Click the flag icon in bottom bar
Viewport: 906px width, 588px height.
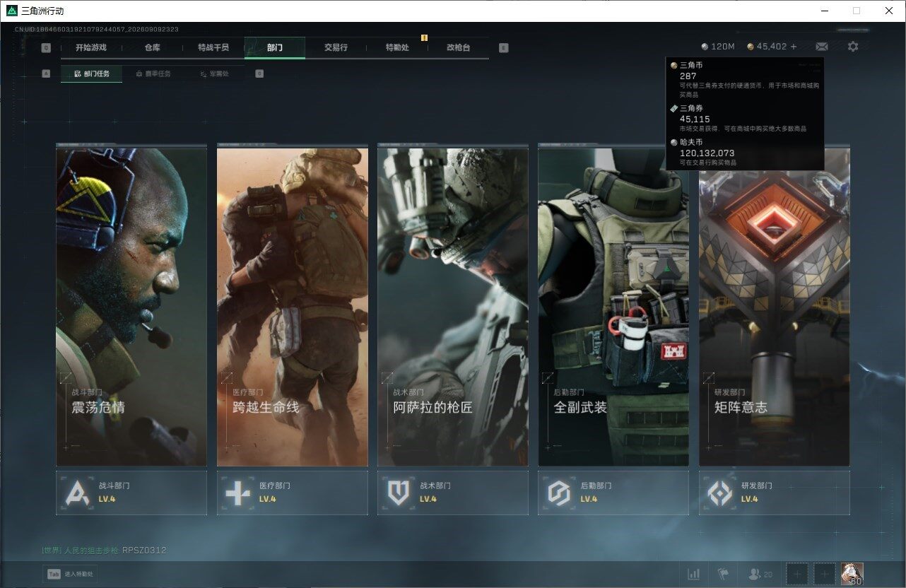click(723, 574)
